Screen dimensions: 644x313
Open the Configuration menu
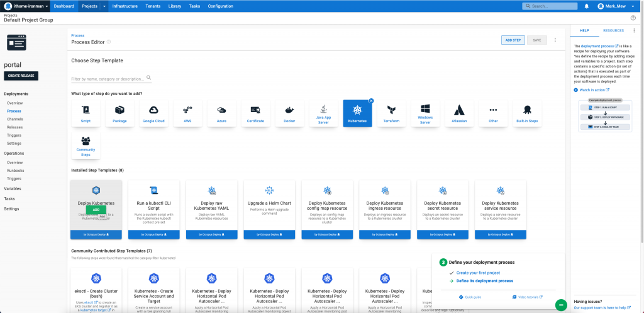tap(221, 6)
